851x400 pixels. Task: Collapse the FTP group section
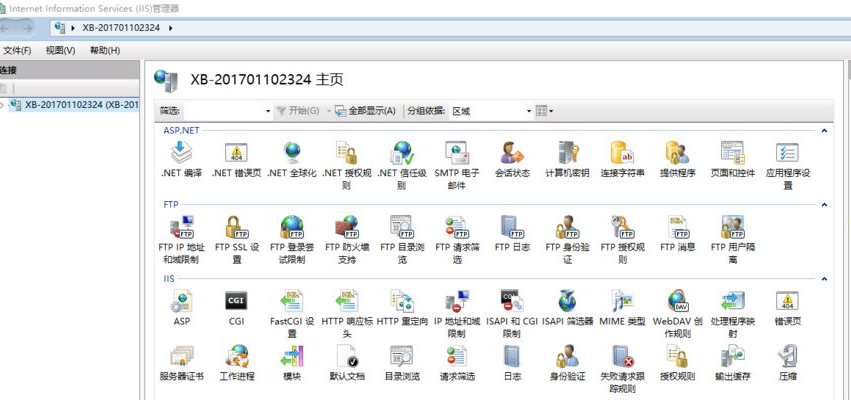click(824, 205)
